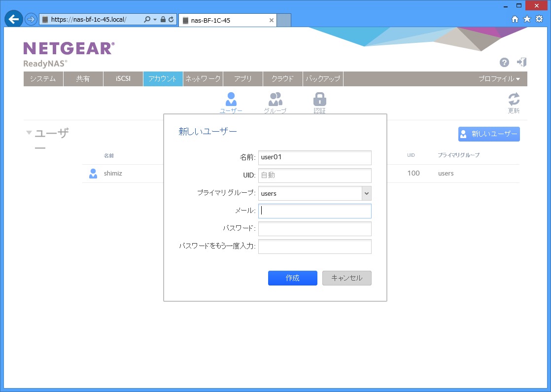Open the help question mark icon
This screenshot has width=551, height=392.
(x=504, y=62)
